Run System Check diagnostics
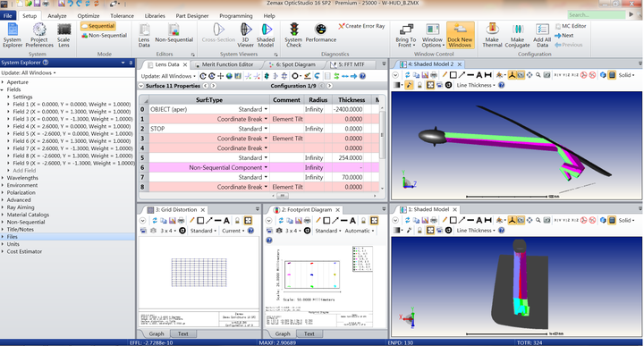Image resolution: width=644 pixels, height=346 pixels. pos(293,35)
